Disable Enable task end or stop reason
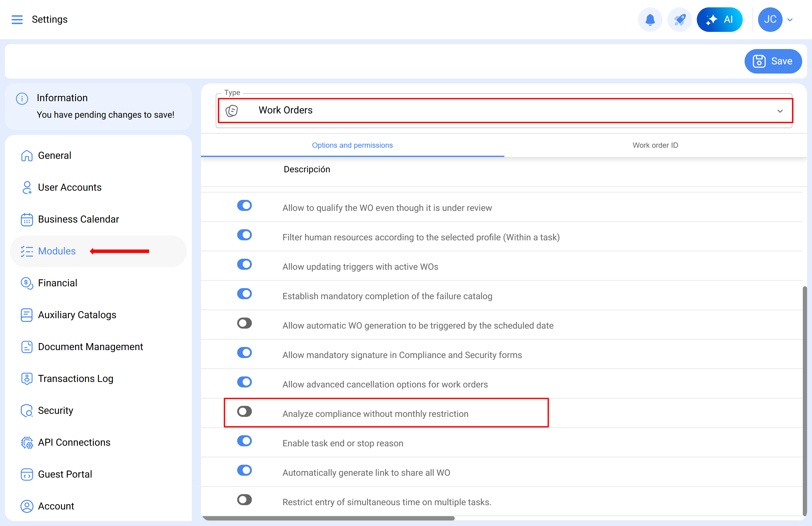This screenshot has width=812, height=526. [244, 441]
